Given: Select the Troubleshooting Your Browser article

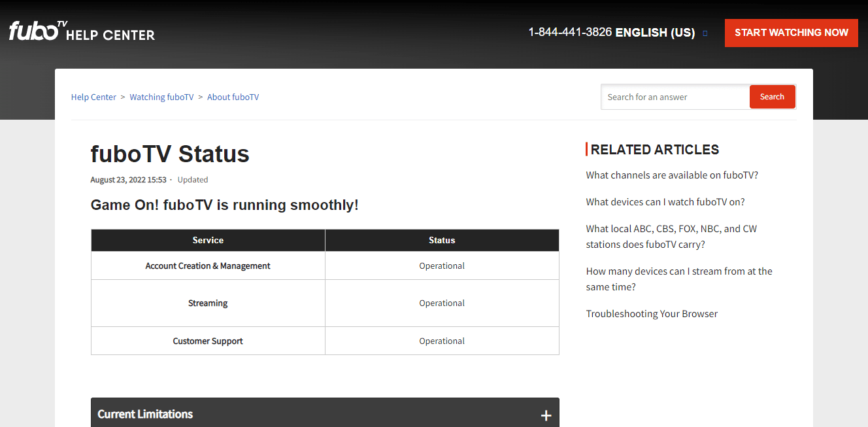Looking at the screenshot, I should 652,314.
